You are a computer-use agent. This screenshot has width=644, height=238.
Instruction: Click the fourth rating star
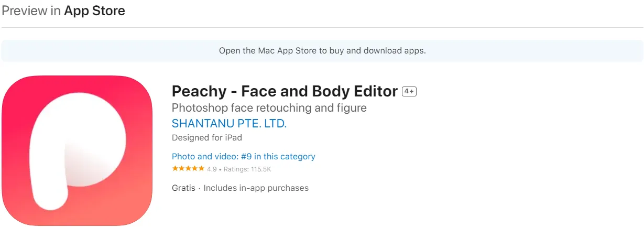pos(195,169)
